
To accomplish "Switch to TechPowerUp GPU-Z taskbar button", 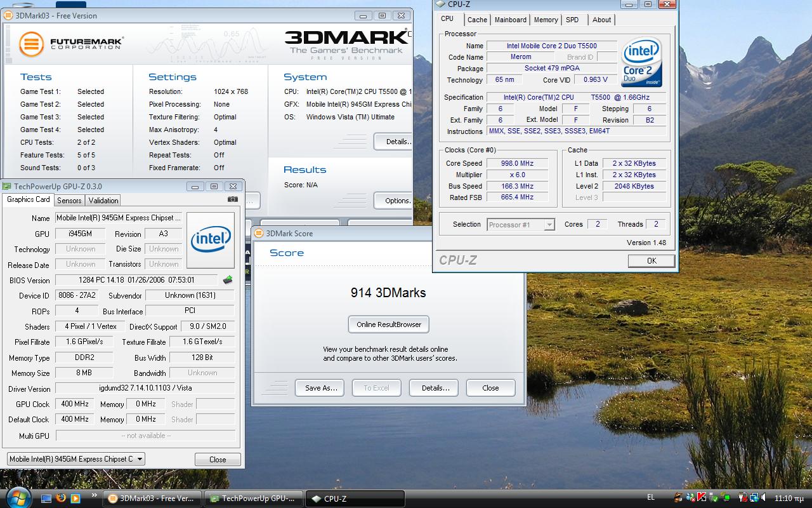I will 253,498.
